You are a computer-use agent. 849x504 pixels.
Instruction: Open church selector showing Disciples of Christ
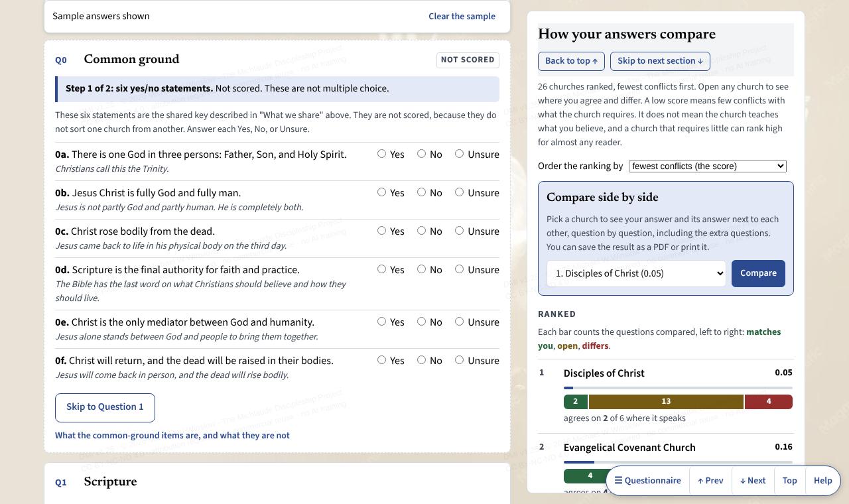point(636,273)
